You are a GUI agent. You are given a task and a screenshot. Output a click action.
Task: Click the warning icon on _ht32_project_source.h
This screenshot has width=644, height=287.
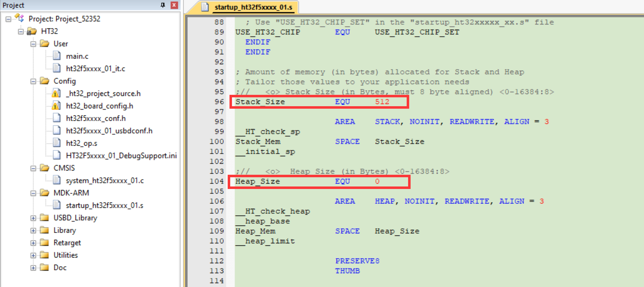(56, 93)
